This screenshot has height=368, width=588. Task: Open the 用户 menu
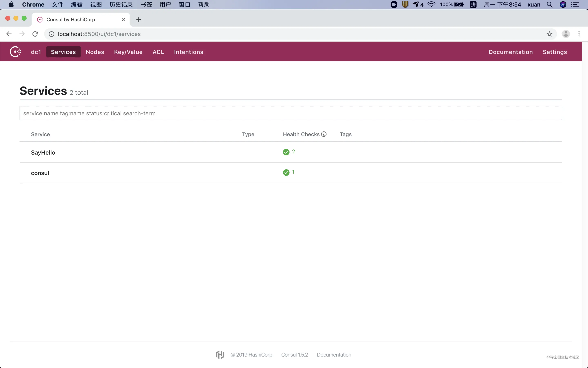165,4
